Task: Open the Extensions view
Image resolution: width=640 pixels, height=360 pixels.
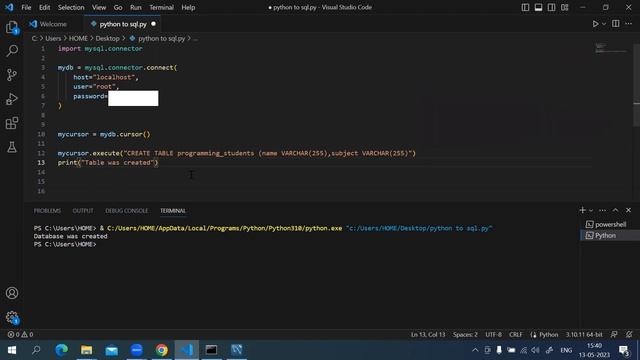Action: click(x=12, y=123)
